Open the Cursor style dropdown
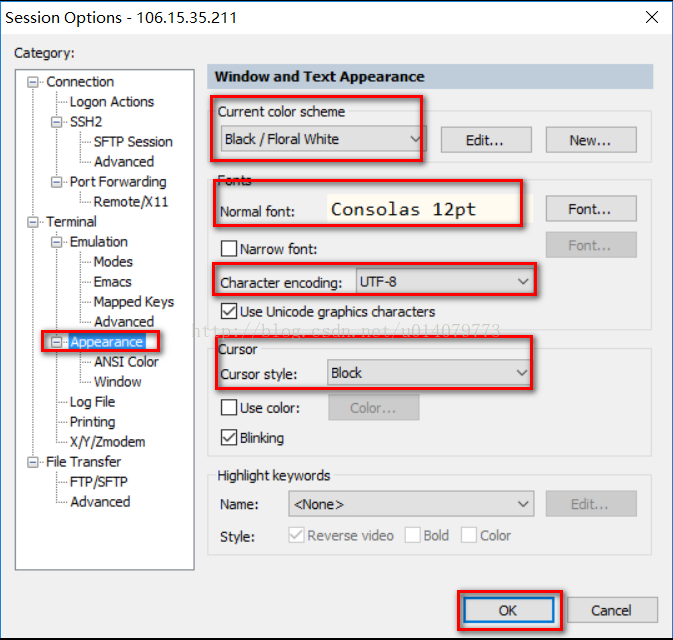 (x=429, y=373)
